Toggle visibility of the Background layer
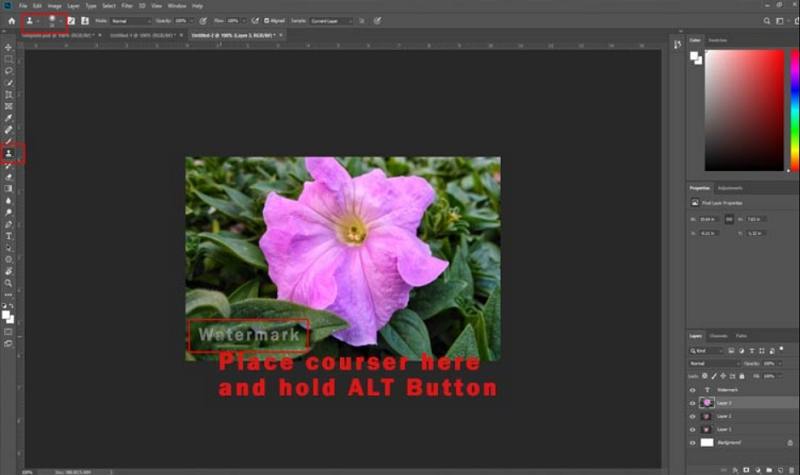The height and width of the screenshot is (475, 800). pyautogui.click(x=692, y=441)
